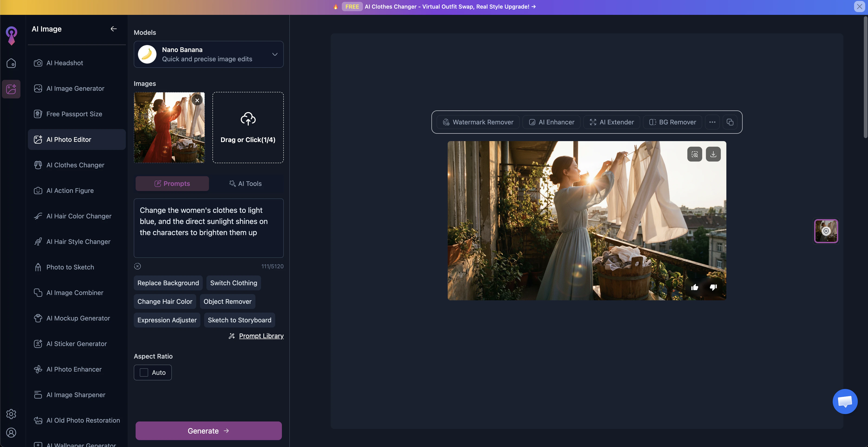Click the thumbs up icon on result

coord(695,287)
